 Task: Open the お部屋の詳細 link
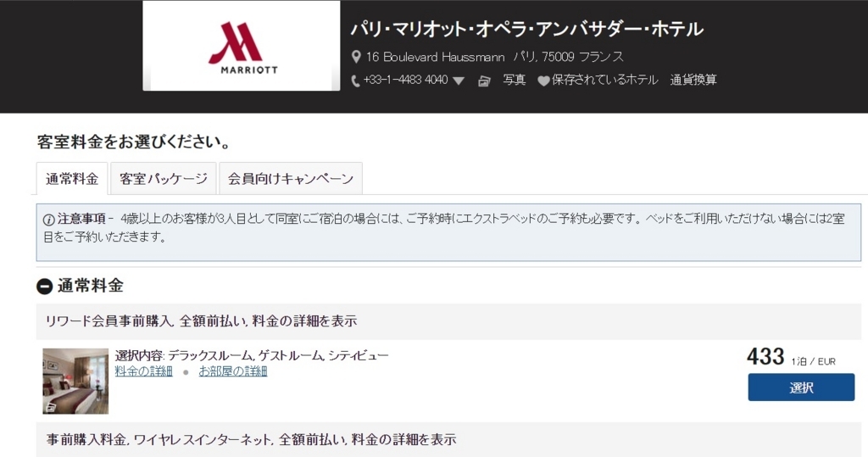233,371
